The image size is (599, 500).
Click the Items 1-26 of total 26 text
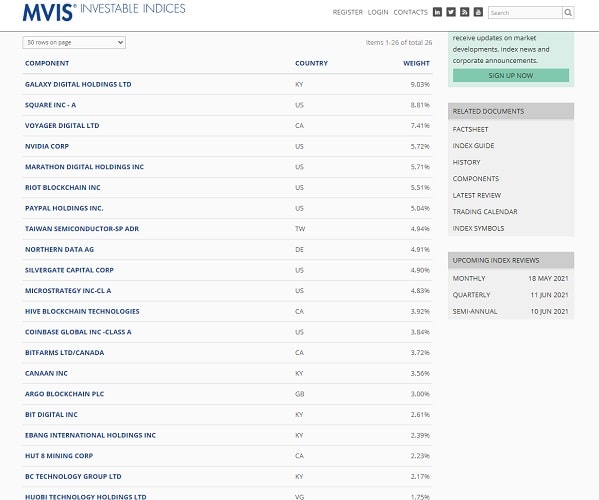tap(399, 42)
